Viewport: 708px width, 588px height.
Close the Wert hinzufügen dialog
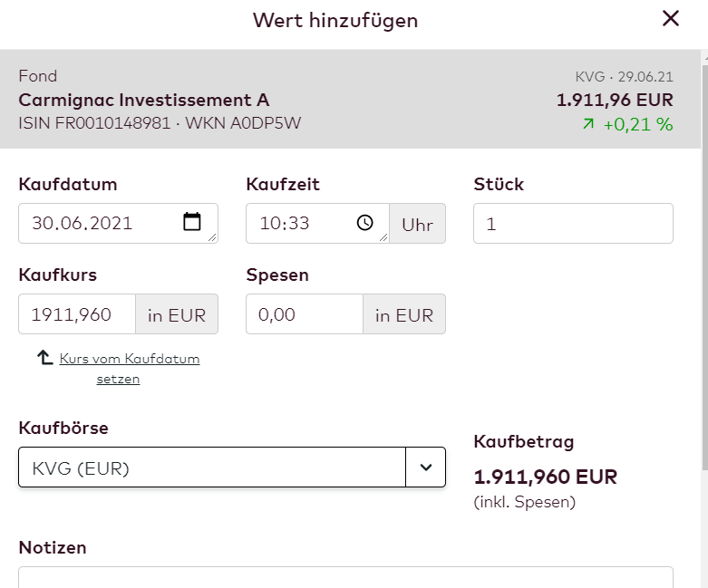[671, 18]
